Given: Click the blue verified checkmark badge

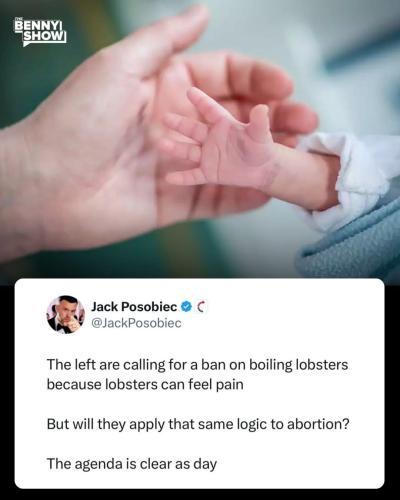Looking at the screenshot, I should [x=186, y=306].
